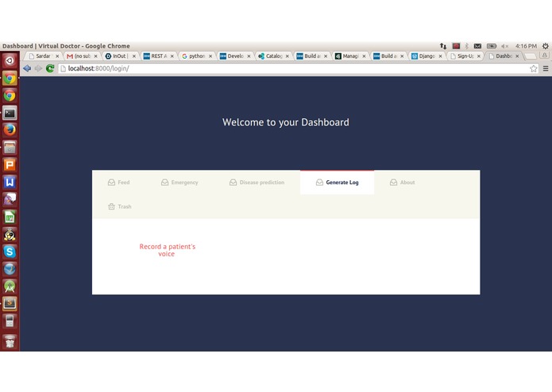
Task: Click the red indicator icon in the top panel
Action: tap(456, 46)
